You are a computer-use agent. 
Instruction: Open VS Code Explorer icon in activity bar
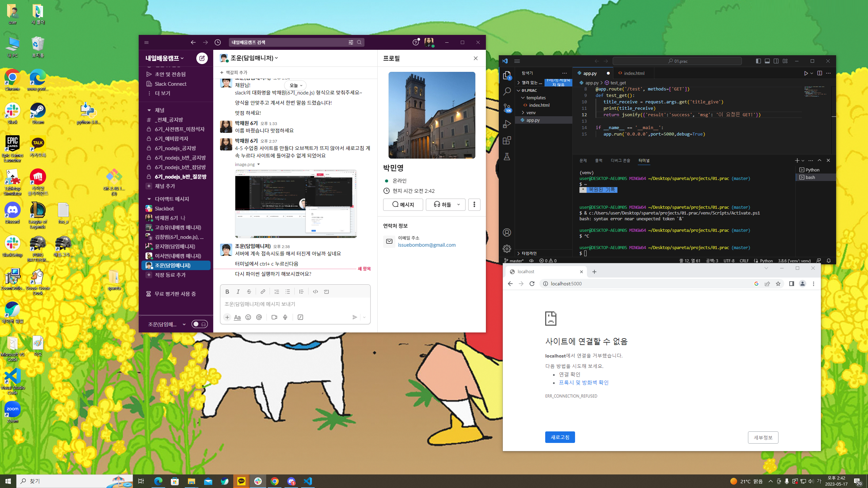pyautogui.click(x=507, y=75)
